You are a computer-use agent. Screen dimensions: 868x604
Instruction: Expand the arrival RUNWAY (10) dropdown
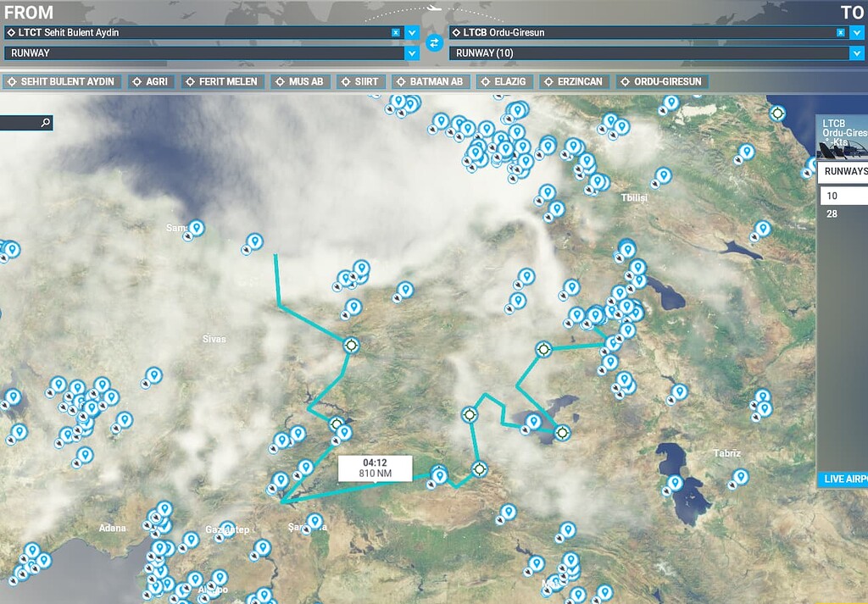[x=856, y=52]
